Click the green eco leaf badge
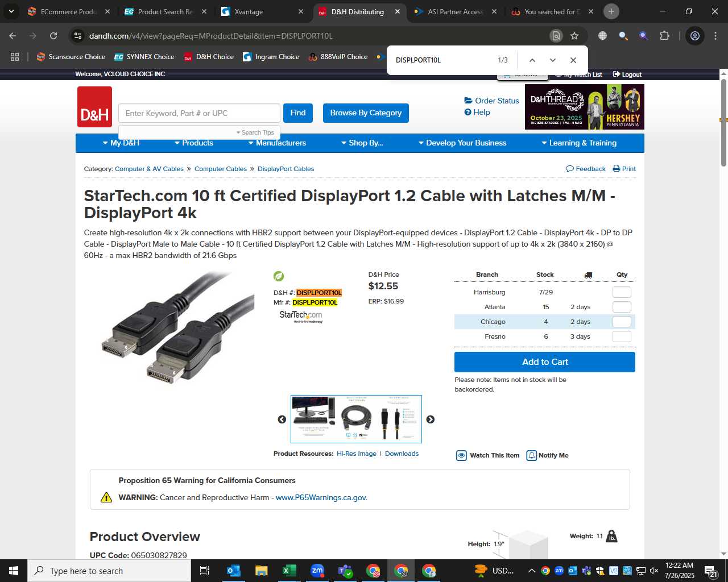The width and height of the screenshot is (728, 582). (x=279, y=276)
